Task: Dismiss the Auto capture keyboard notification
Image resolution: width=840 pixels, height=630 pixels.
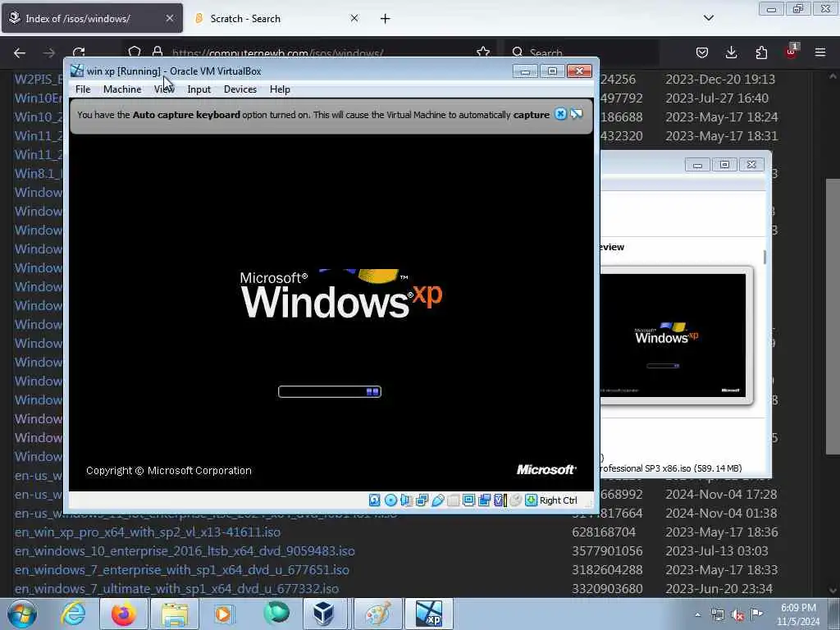Action: (x=560, y=113)
